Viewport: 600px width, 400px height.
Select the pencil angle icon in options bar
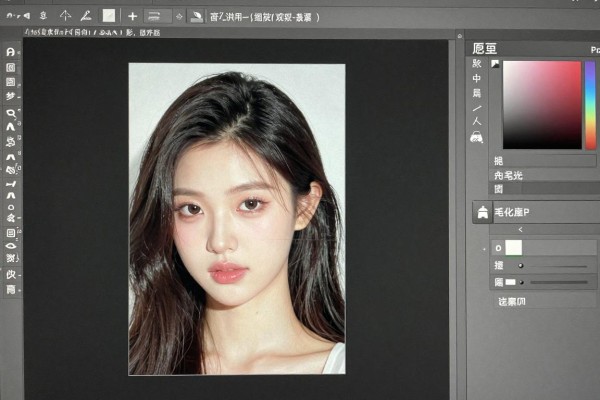click(86, 16)
